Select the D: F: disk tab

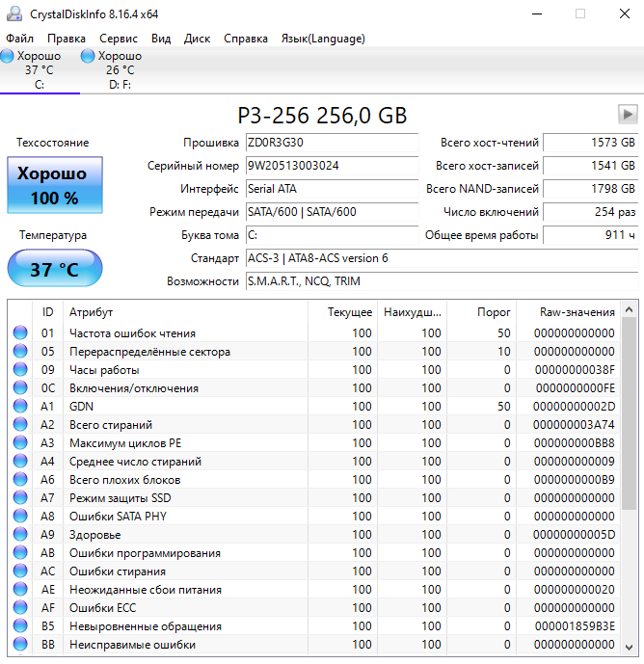tap(120, 70)
